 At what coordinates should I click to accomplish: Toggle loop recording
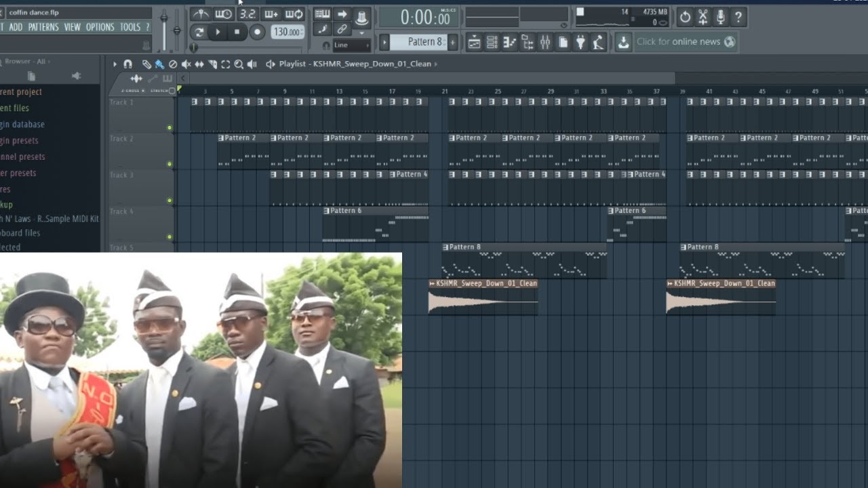[294, 14]
